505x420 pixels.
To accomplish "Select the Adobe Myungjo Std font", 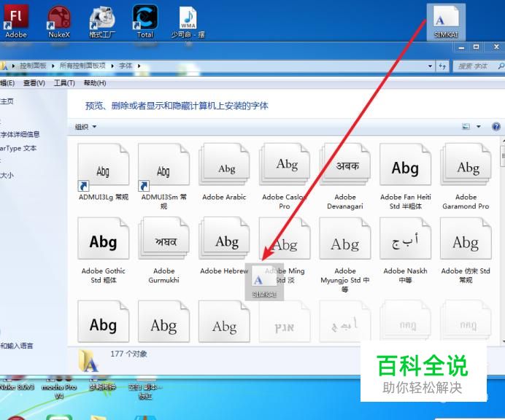I will [x=345, y=255].
